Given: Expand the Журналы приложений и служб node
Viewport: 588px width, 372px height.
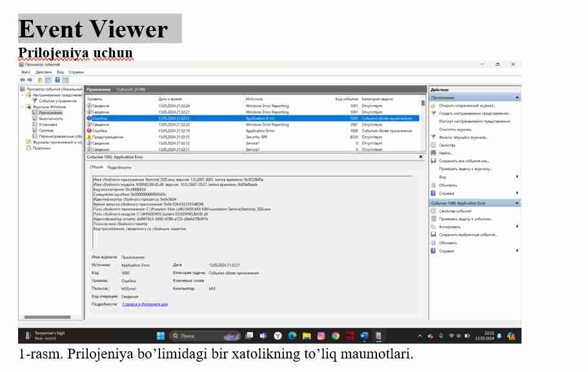Looking at the screenshot, I should pos(23,142).
